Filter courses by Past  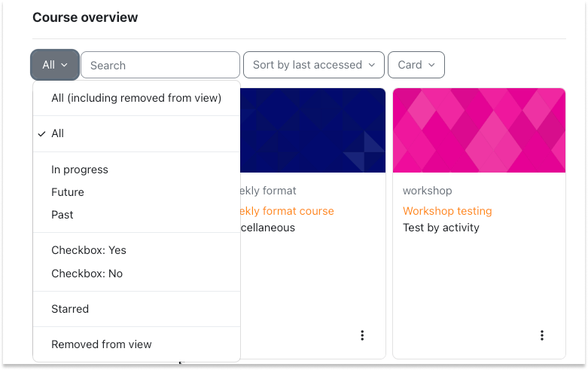(x=136, y=215)
